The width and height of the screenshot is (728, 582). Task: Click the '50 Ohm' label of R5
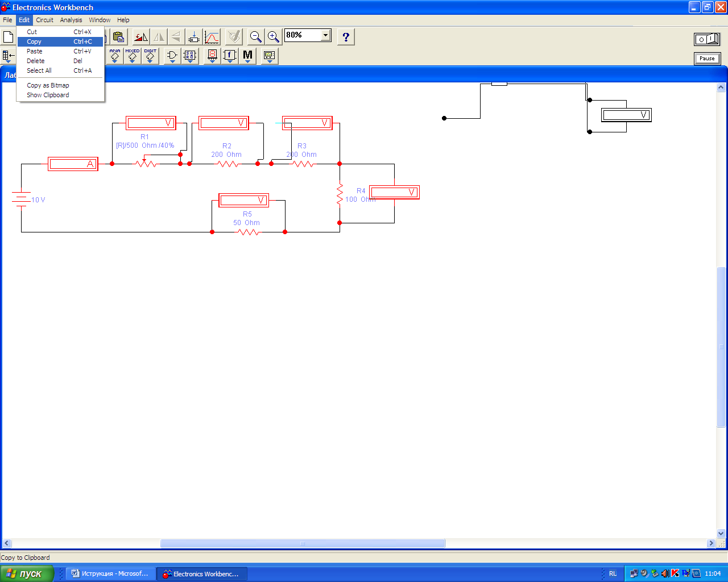pyautogui.click(x=246, y=223)
